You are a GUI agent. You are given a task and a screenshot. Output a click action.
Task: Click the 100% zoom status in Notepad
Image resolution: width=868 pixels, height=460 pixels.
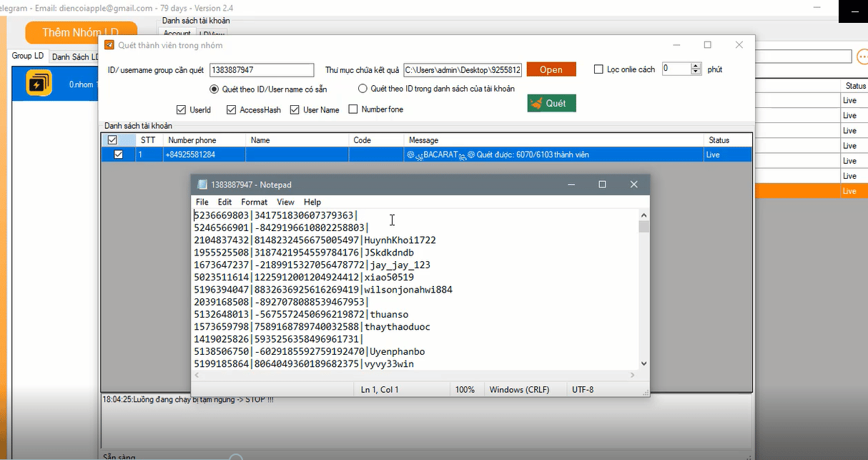pyautogui.click(x=465, y=390)
